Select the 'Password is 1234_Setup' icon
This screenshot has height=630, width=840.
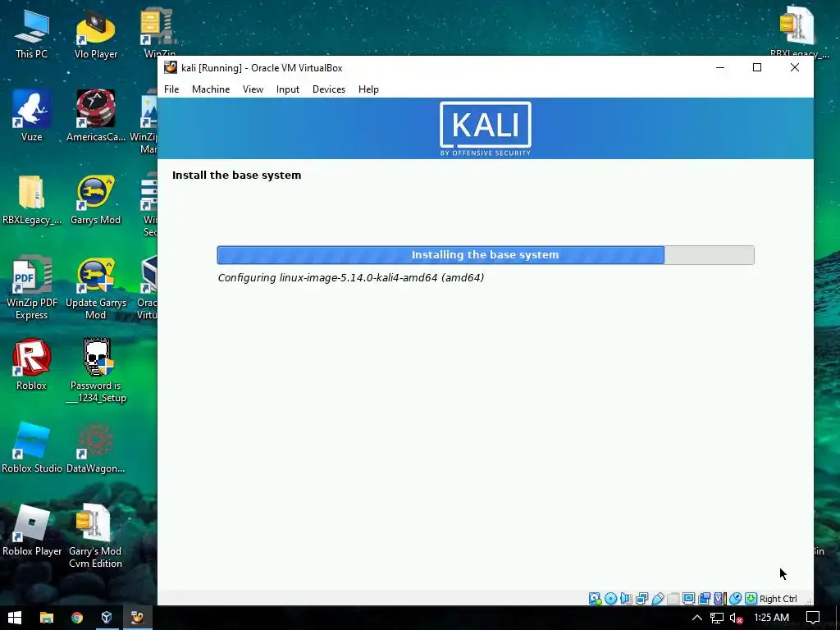(97, 371)
